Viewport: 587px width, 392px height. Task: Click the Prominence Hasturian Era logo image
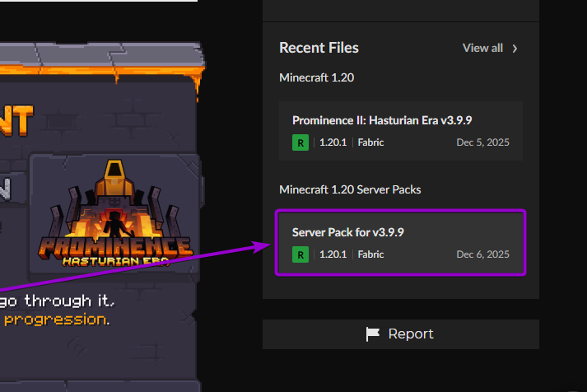(115, 213)
